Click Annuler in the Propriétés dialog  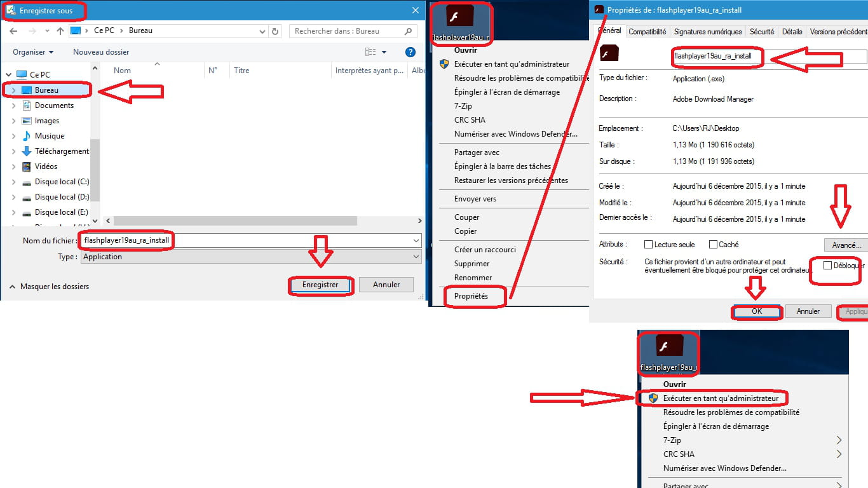(x=808, y=311)
